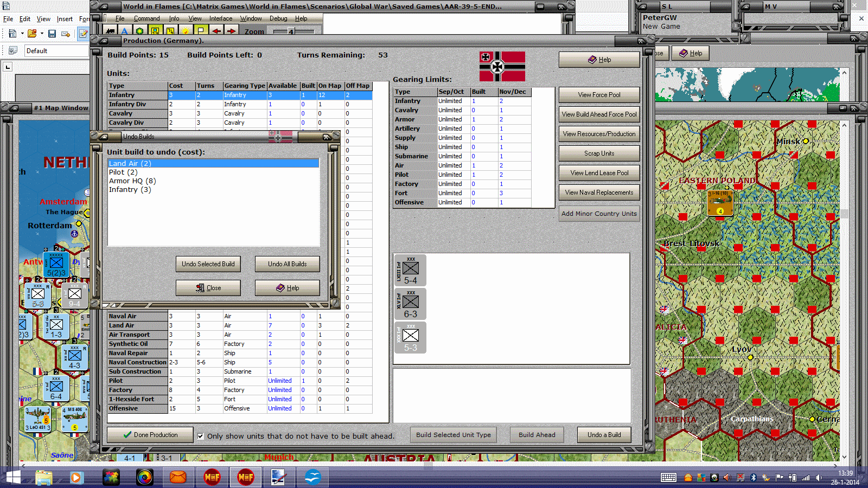
Task: Open the Window menu in World in Flames
Action: (251, 18)
